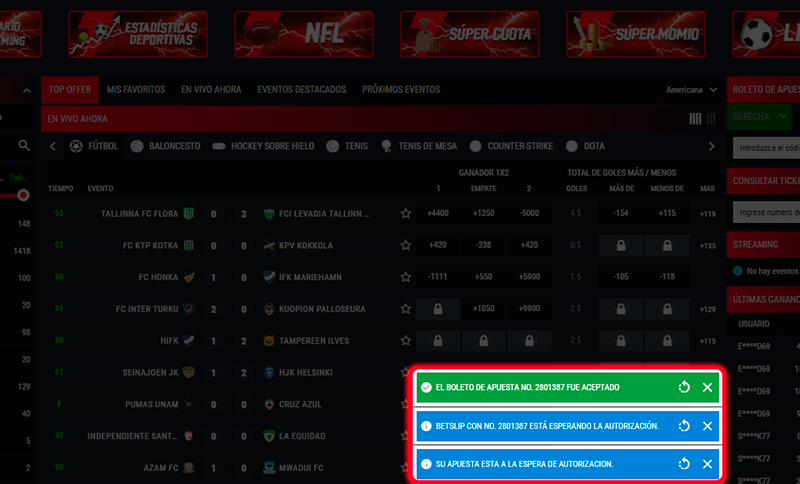
Task: Select Hockey sobre hielo sport filter
Action: pyautogui.click(x=263, y=146)
